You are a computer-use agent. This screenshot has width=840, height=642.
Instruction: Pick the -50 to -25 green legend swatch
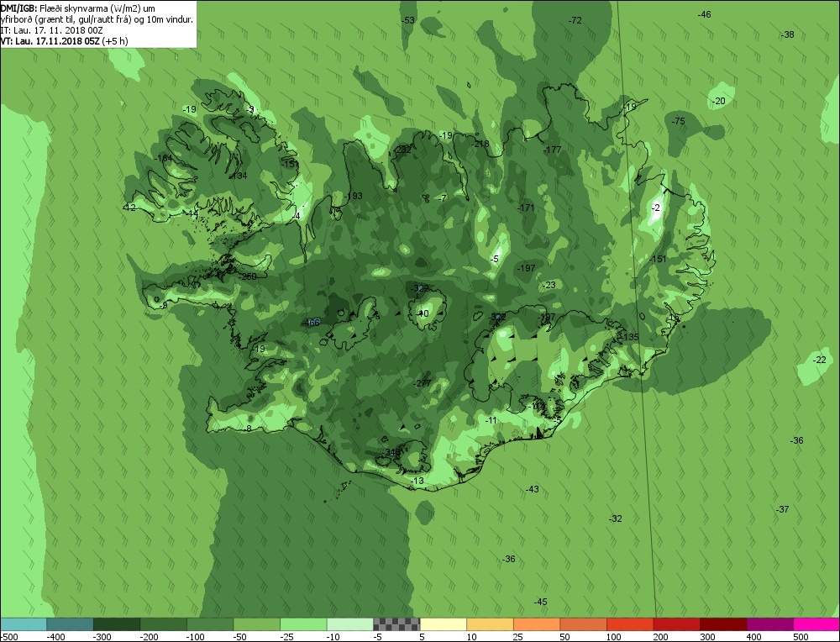point(256,624)
